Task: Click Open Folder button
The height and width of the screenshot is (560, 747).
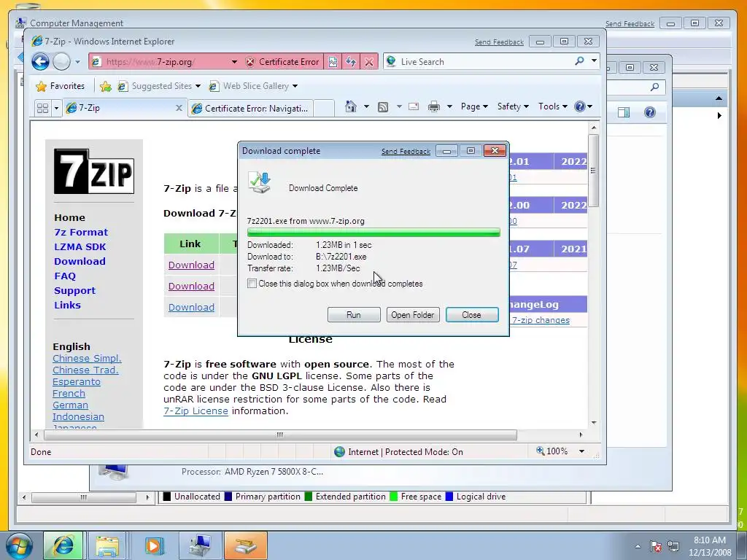Action: coord(413,315)
